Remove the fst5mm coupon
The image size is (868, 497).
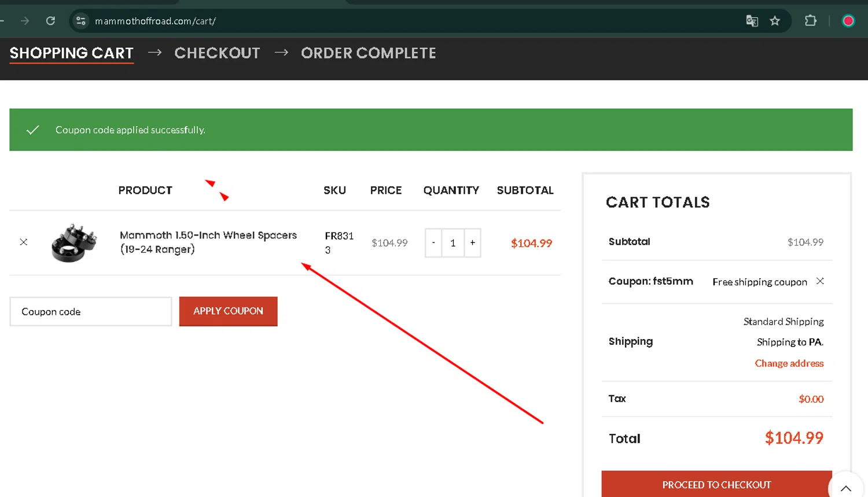pos(820,281)
